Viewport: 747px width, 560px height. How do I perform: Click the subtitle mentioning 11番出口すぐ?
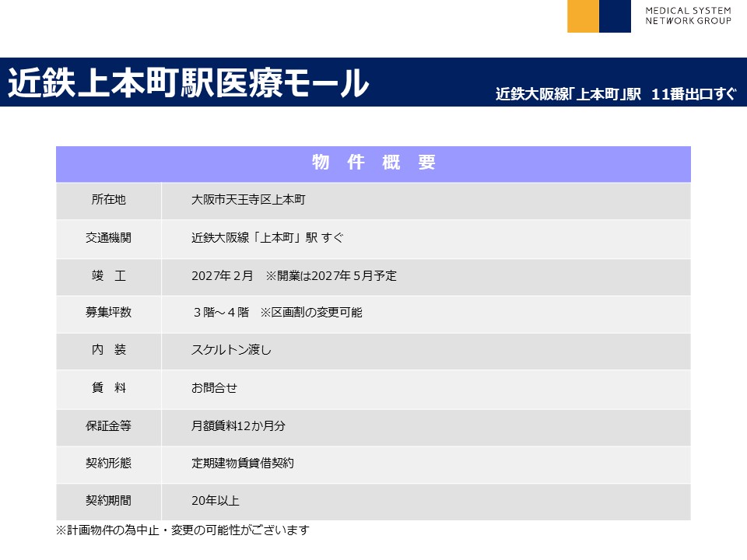(x=615, y=94)
